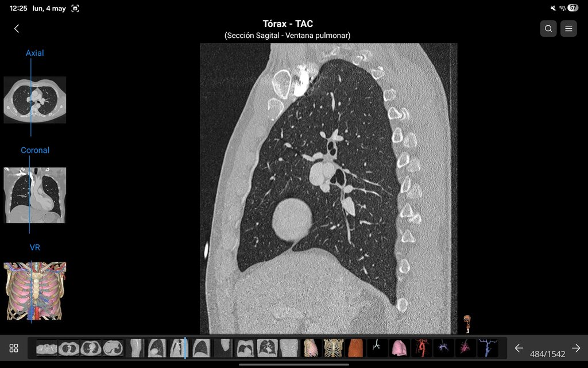Select the first axial series thumbnail in strip
588x368 pixels.
(x=47, y=348)
